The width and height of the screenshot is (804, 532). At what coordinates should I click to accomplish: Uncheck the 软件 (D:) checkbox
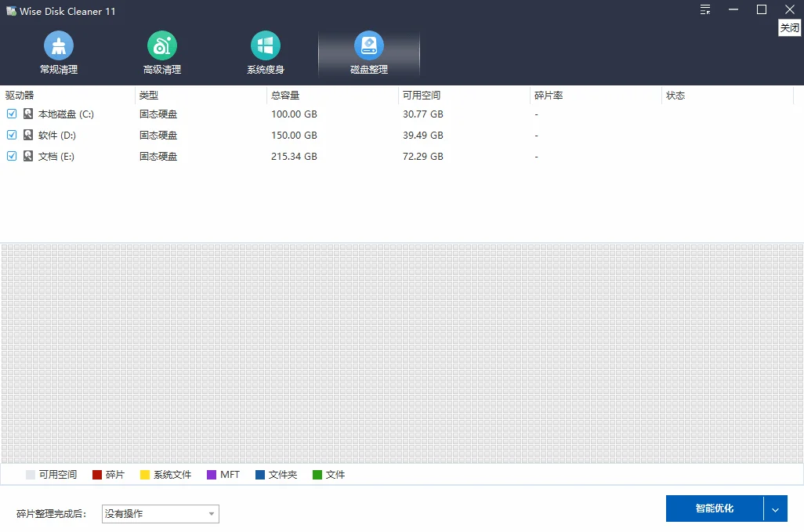tap(11, 135)
